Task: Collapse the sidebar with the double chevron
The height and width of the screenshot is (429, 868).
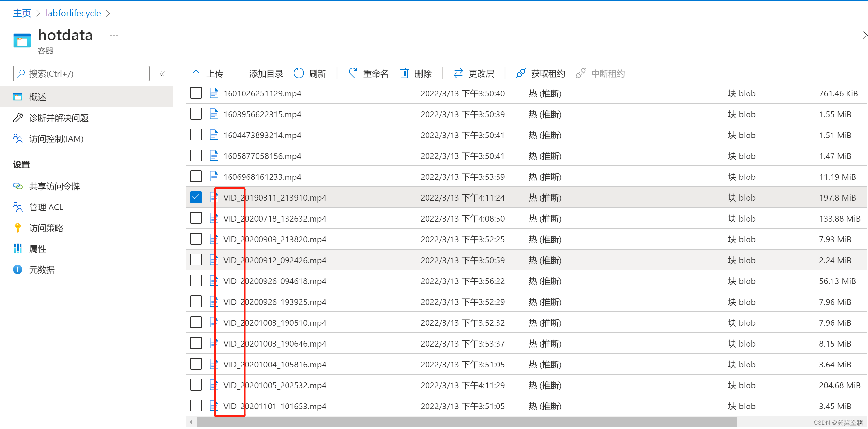Action: (162, 74)
